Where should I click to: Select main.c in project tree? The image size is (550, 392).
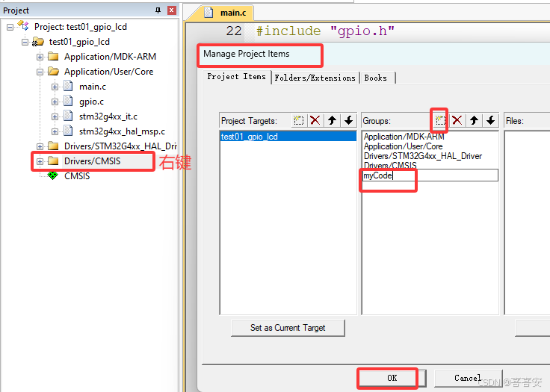point(93,87)
